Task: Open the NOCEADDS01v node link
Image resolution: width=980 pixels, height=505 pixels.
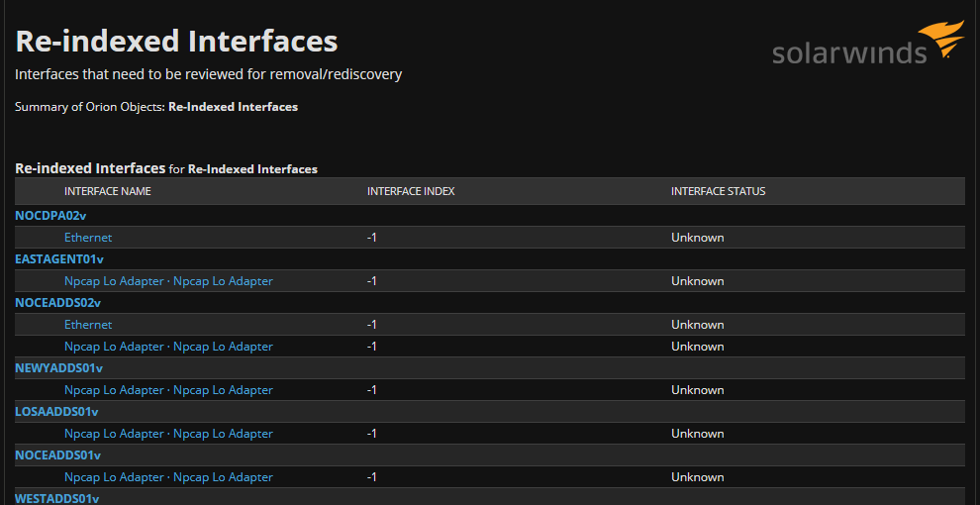Action: tap(58, 454)
